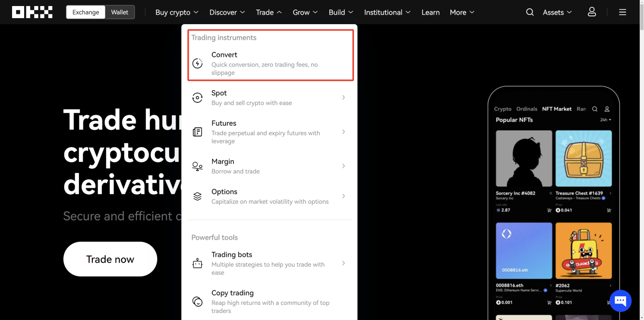Image resolution: width=644 pixels, height=320 pixels.
Task: Expand the Buy crypto menu
Action: pyautogui.click(x=177, y=12)
